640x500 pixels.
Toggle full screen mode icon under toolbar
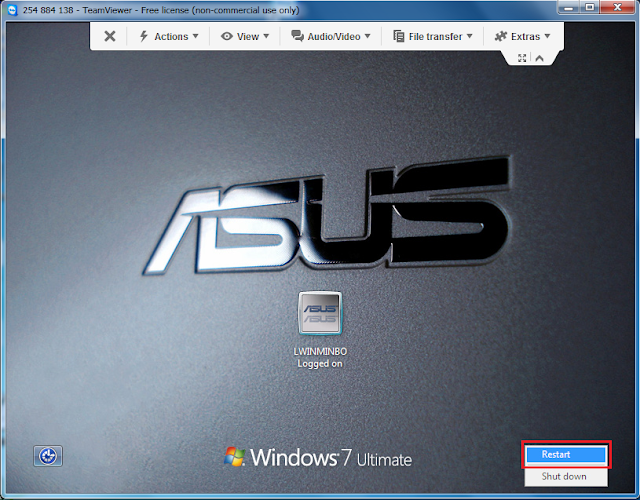click(522, 58)
